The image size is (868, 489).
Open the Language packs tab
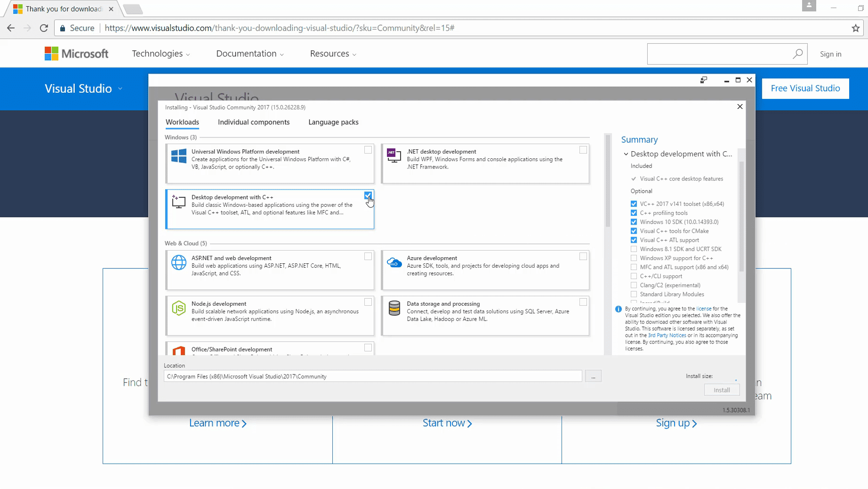[x=333, y=122]
